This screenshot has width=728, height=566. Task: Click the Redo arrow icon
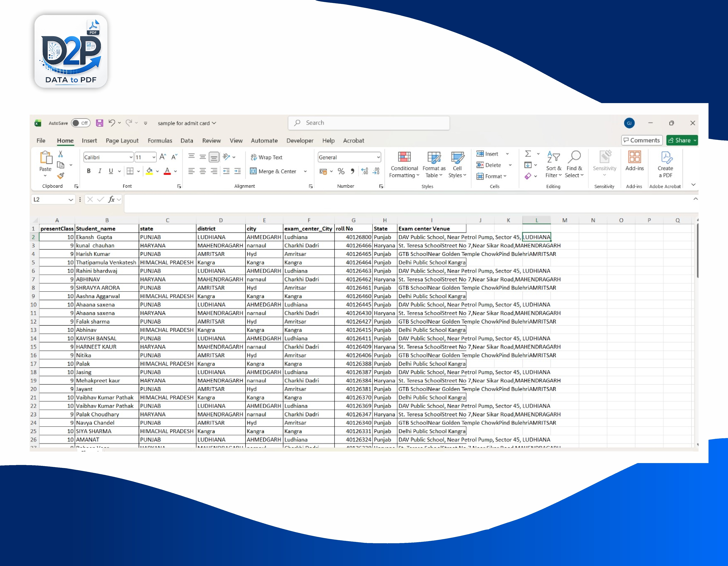click(129, 123)
